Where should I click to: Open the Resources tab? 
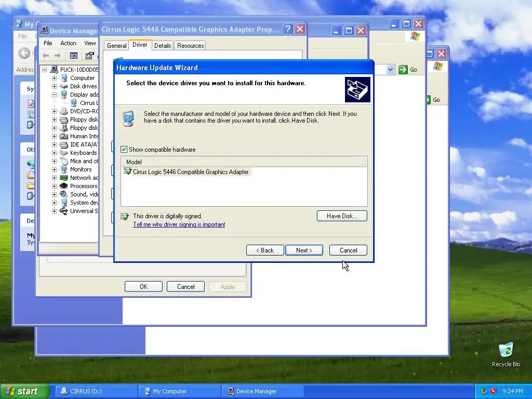[190, 46]
